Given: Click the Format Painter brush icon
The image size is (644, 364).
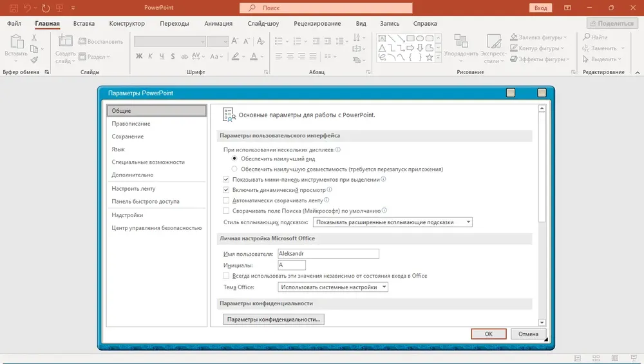Looking at the screenshot, I should pyautogui.click(x=35, y=60).
